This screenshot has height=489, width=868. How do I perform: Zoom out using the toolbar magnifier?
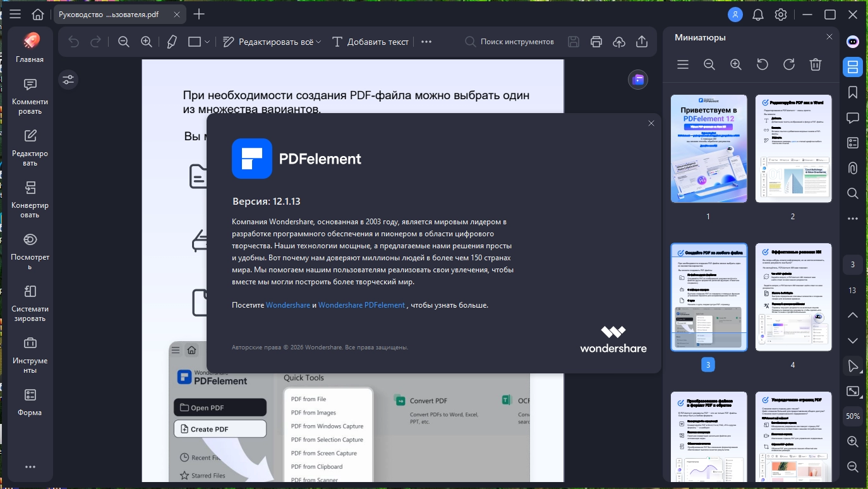(x=124, y=42)
